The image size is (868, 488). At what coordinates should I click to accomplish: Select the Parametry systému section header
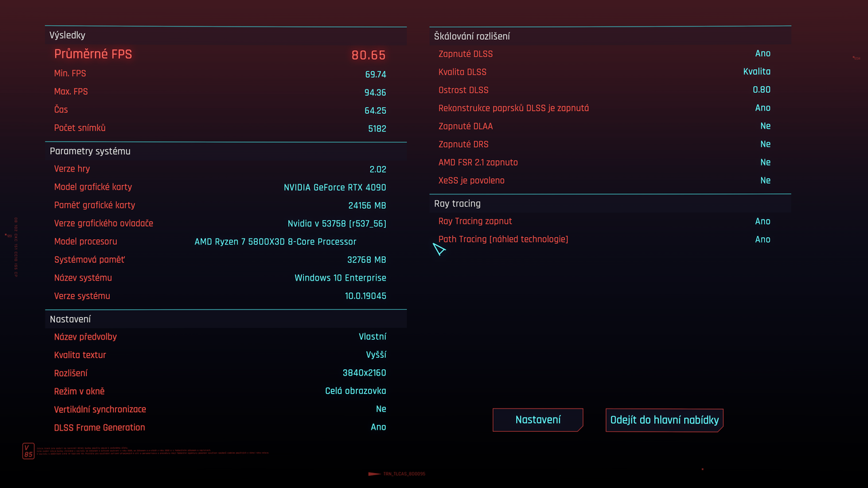coord(90,151)
